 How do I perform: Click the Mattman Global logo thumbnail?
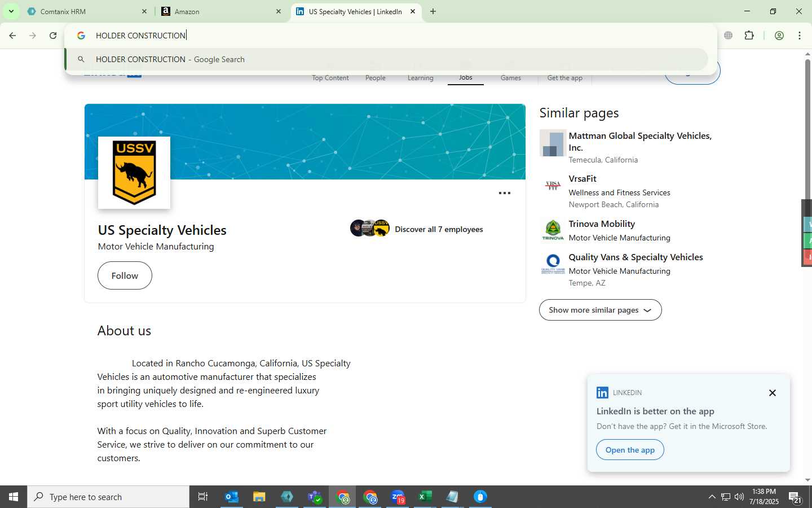click(x=553, y=143)
